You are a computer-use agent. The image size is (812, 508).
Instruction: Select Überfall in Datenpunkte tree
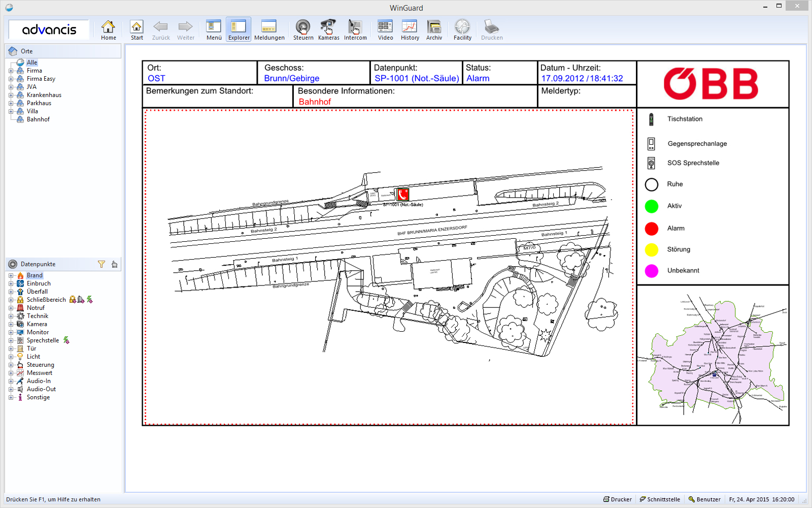click(37, 292)
